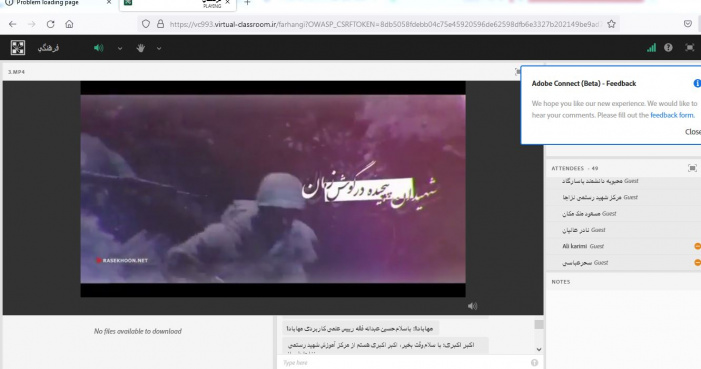Check the connection status signal bars
This screenshot has height=369, width=701.
(651, 47)
